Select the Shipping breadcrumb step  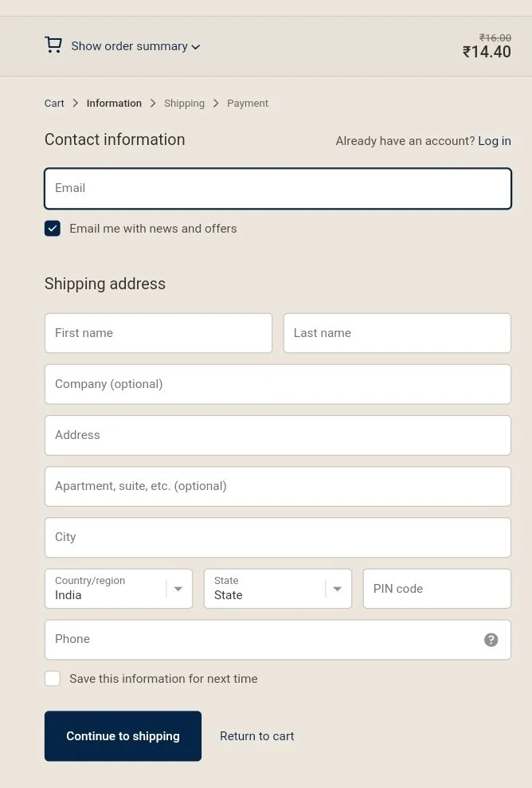coord(184,103)
